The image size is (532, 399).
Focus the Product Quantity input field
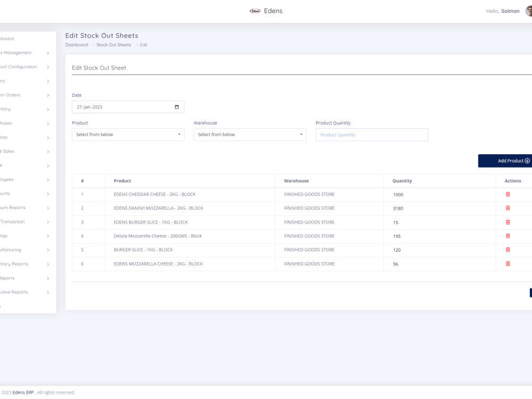tap(372, 135)
